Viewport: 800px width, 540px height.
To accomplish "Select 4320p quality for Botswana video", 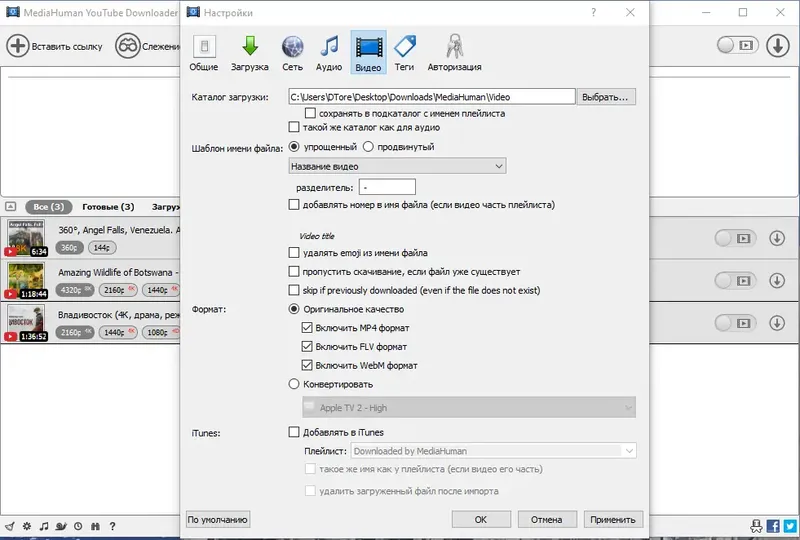I will click(x=75, y=290).
